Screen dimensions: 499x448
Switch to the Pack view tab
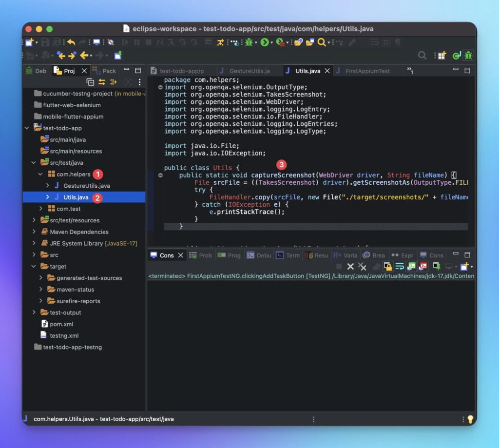coord(105,71)
